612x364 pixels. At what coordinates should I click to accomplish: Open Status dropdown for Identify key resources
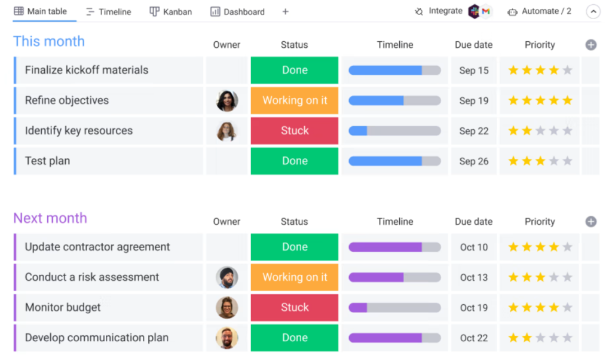coord(295,131)
